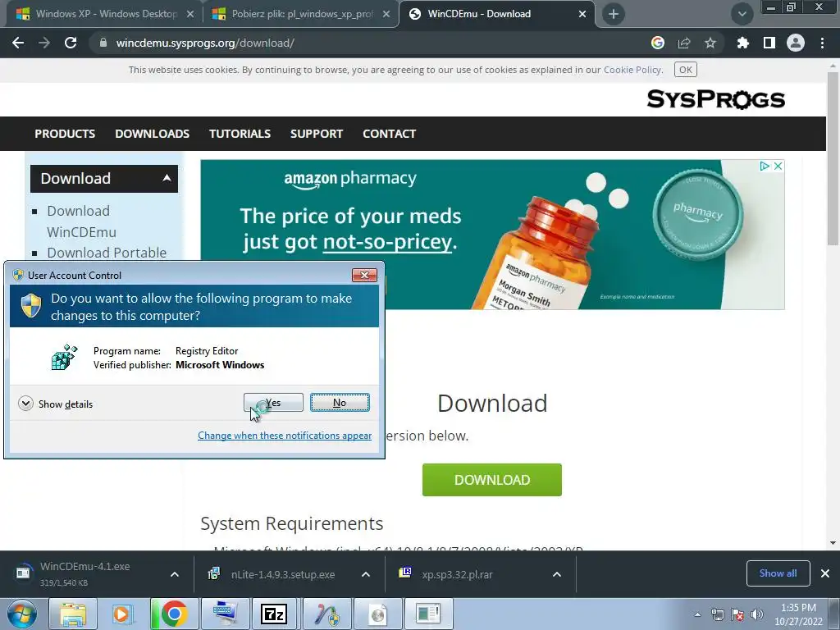
Task: Click the AdChoices triangle icon
Action: tap(765, 166)
